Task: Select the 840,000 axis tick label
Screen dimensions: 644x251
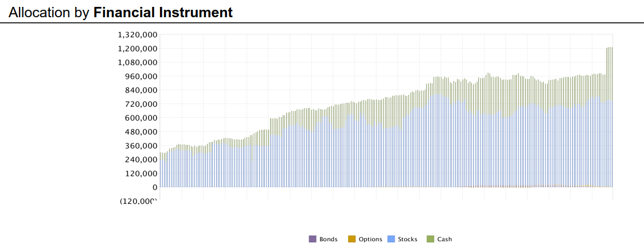Action: 141,90
